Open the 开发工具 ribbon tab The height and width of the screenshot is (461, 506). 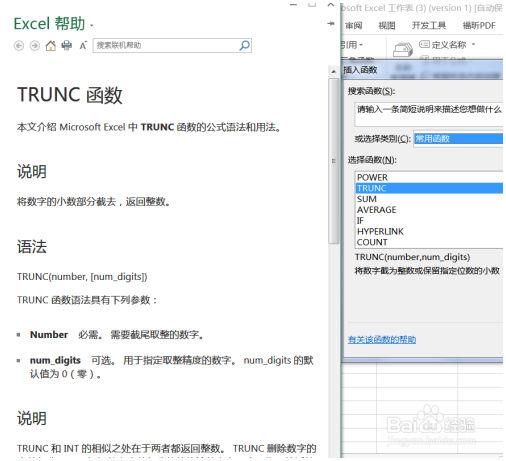(429, 25)
